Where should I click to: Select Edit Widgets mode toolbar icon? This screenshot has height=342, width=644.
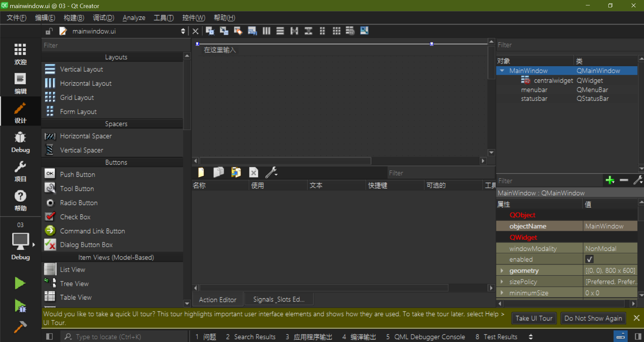210,31
